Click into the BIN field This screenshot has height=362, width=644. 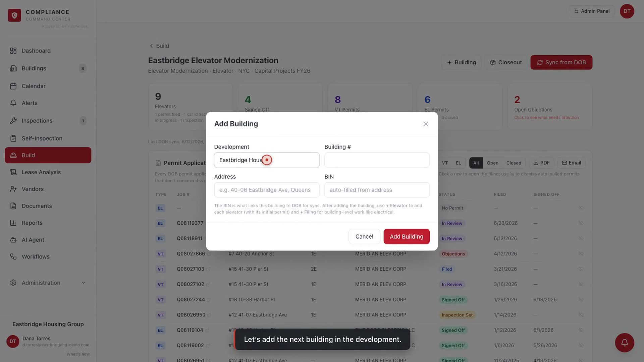pyautogui.click(x=377, y=190)
